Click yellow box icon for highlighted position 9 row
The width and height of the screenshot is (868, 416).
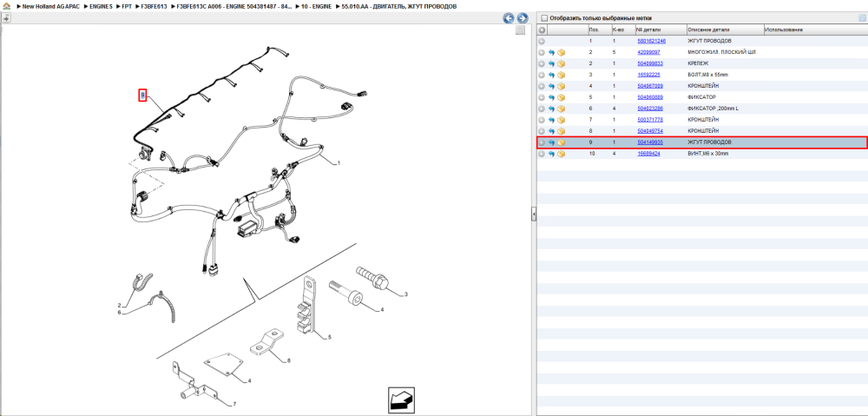tap(562, 142)
